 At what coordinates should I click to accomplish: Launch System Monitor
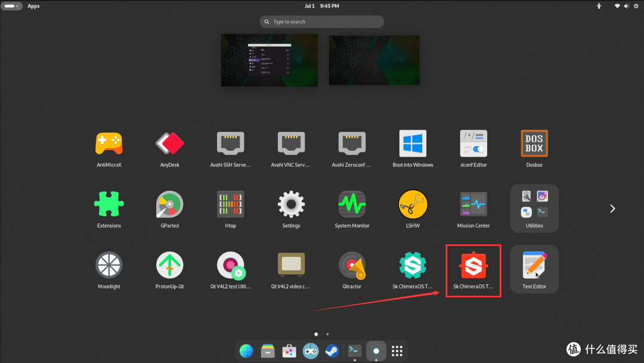click(x=352, y=204)
